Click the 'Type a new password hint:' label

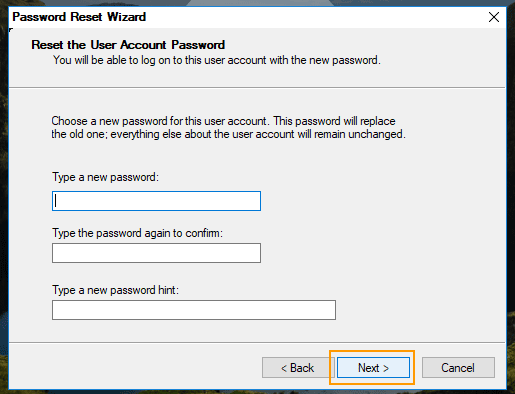click(x=115, y=290)
